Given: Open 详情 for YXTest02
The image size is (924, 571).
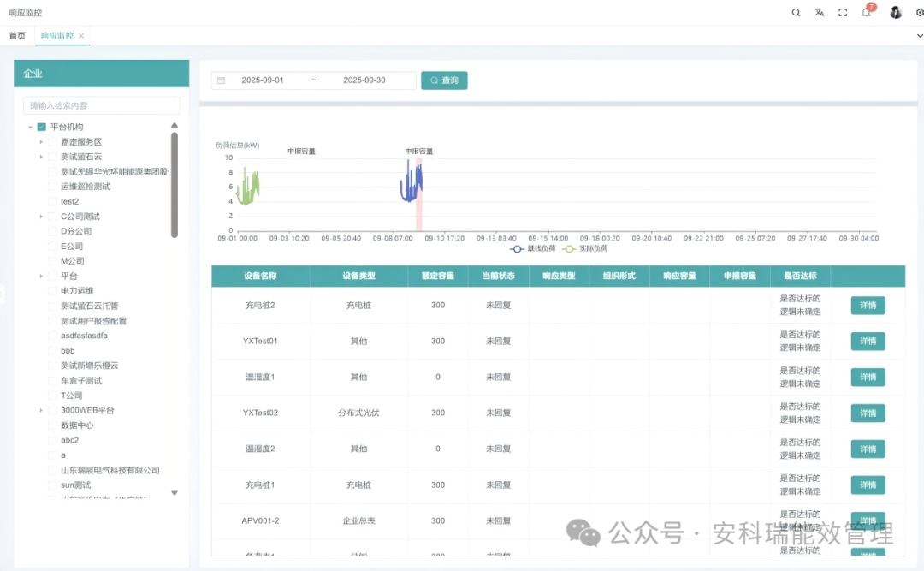Looking at the screenshot, I should pyautogui.click(x=868, y=413).
